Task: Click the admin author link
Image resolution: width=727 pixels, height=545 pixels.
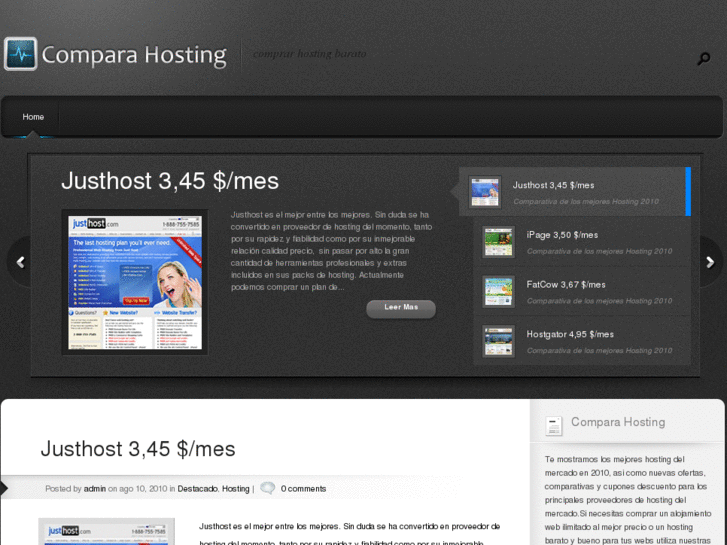Action: click(x=95, y=488)
